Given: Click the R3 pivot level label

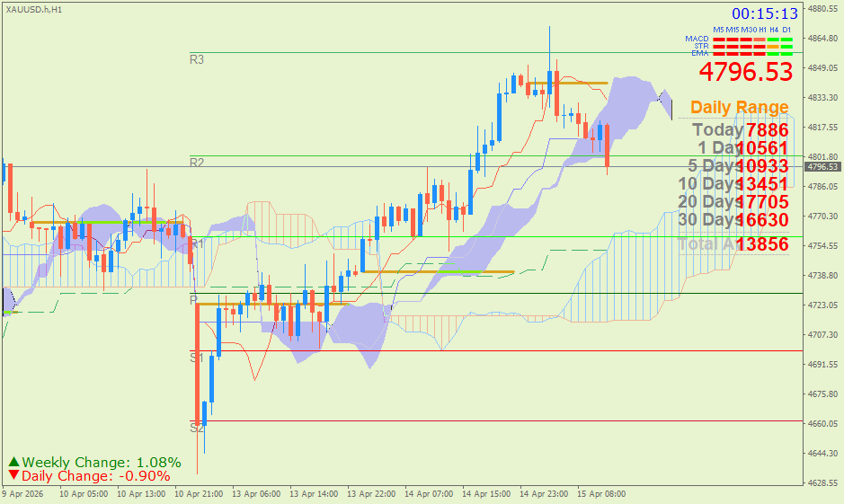Looking at the screenshot, I should (197, 59).
